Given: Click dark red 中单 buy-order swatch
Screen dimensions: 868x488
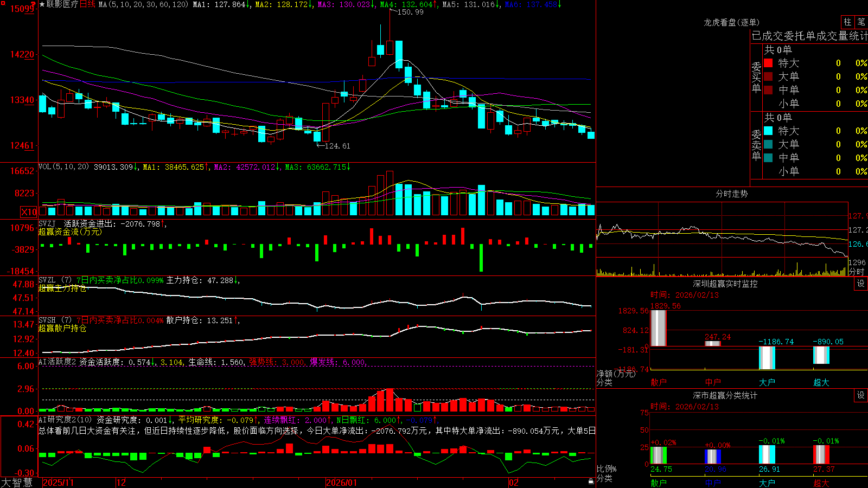Looking at the screenshot, I should click(768, 90).
